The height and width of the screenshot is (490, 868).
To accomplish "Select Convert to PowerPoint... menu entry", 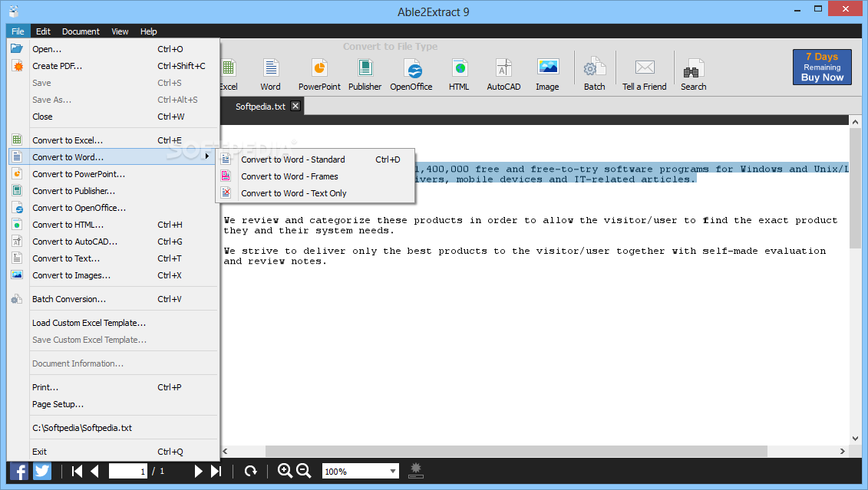I will (x=114, y=174).
